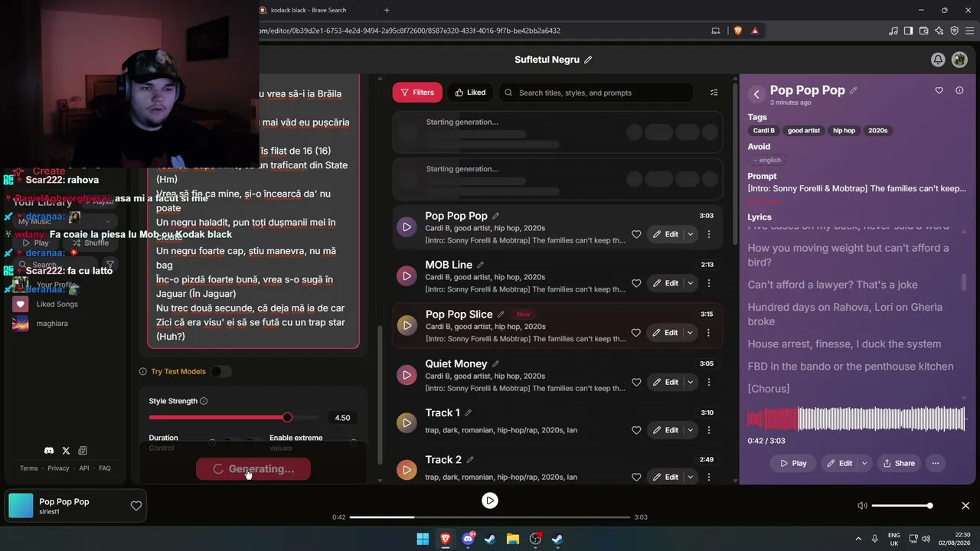Viewport: 980px width, 551px height.
Task: Toggle the Brave sidebar panel icon
Action: click(908, 31)
